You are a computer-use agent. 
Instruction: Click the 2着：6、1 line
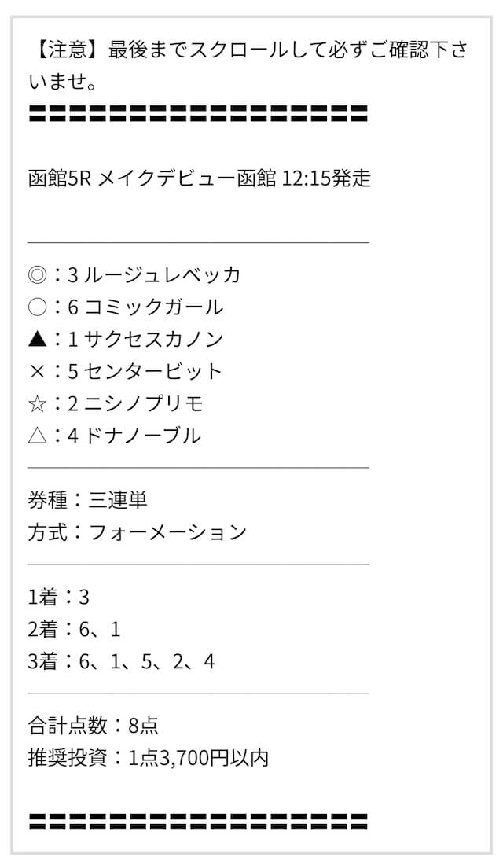(x=74, y=630)
